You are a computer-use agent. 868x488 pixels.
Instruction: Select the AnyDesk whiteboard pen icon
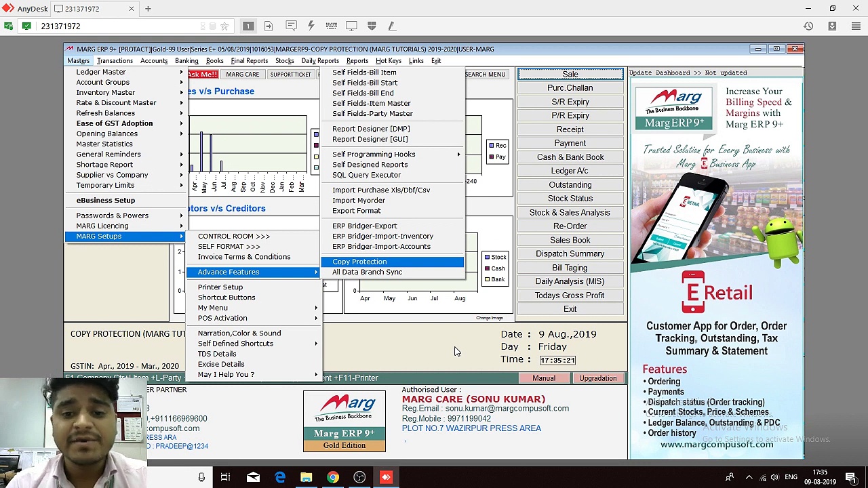[x=391, y=26]
